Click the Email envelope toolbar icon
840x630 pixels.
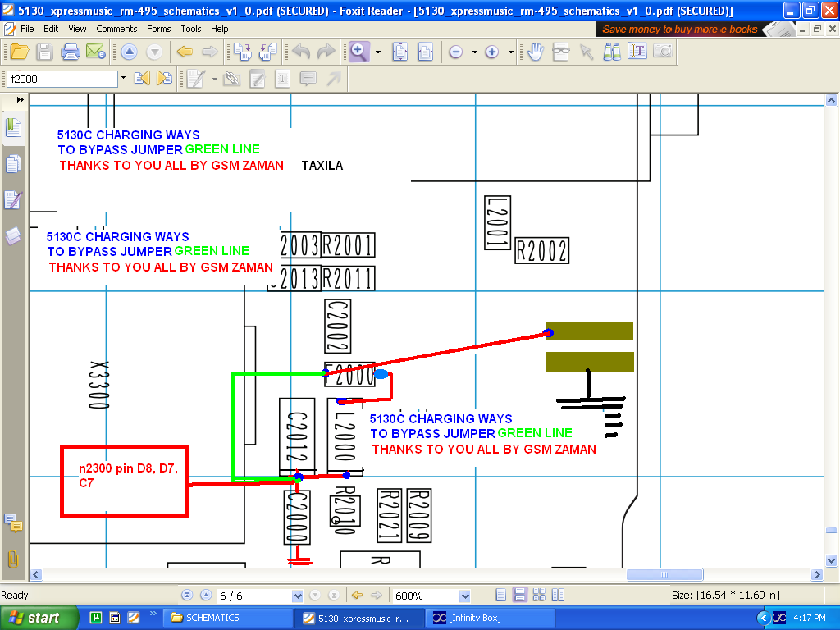pyautogui.click(x=96, y=52)
